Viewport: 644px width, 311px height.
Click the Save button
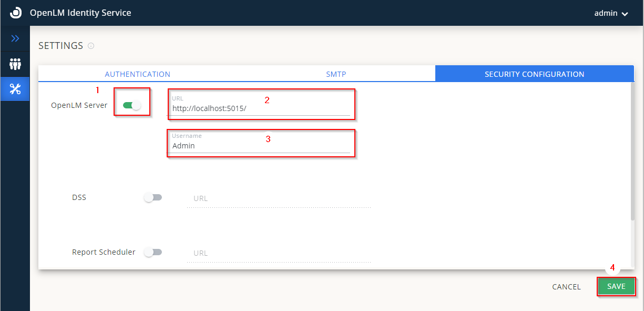tap(616, 286)
